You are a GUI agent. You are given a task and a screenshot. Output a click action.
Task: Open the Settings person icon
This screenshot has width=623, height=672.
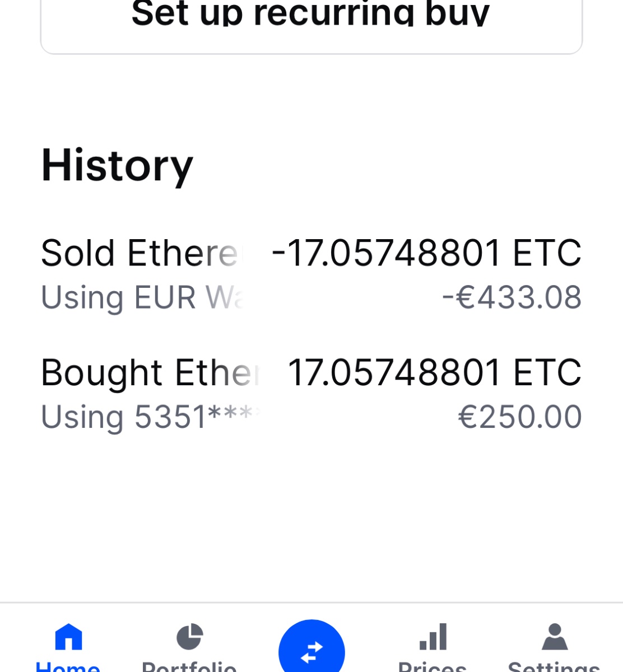click(555, 637)
